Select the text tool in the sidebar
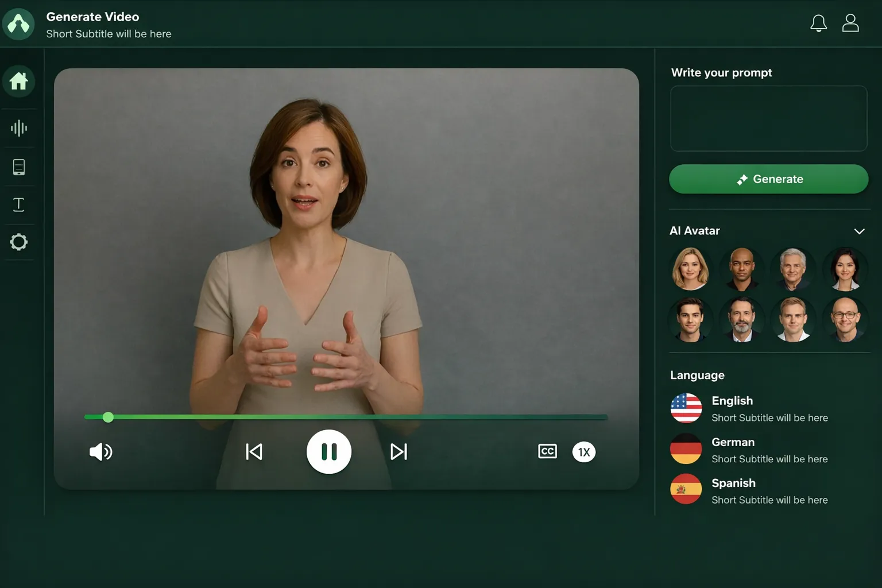 click(x=19, y=204)
